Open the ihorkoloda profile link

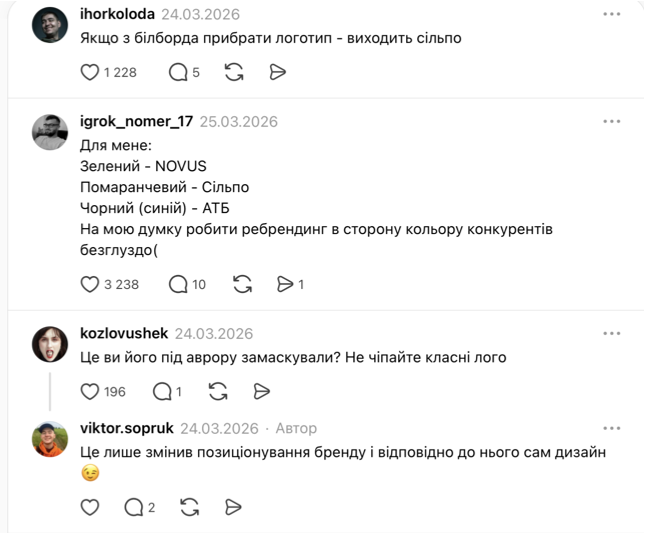117,15
